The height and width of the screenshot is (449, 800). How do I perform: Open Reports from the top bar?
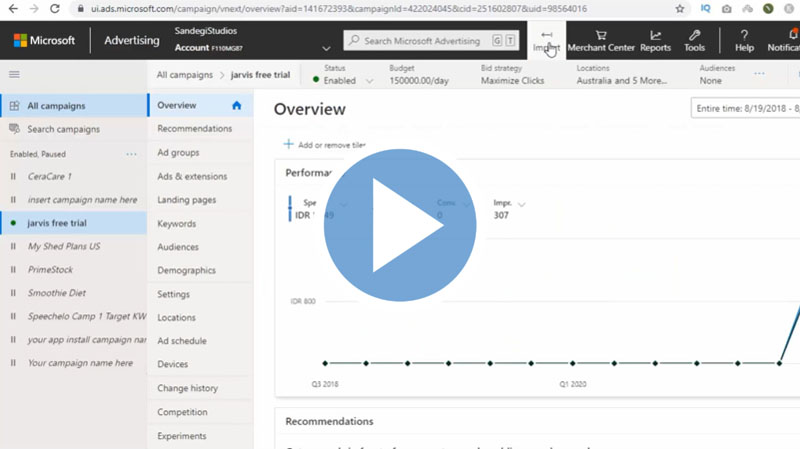click(655, 41)
